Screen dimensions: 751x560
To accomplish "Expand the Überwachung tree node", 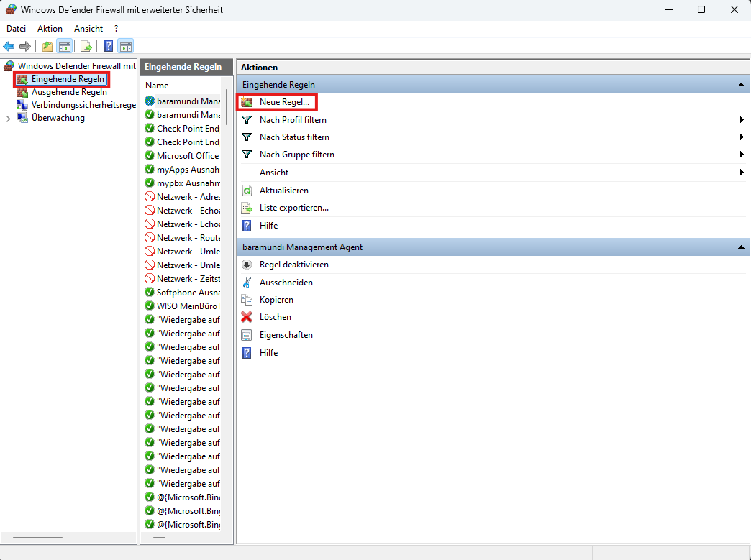I will [x=8, y=119].
